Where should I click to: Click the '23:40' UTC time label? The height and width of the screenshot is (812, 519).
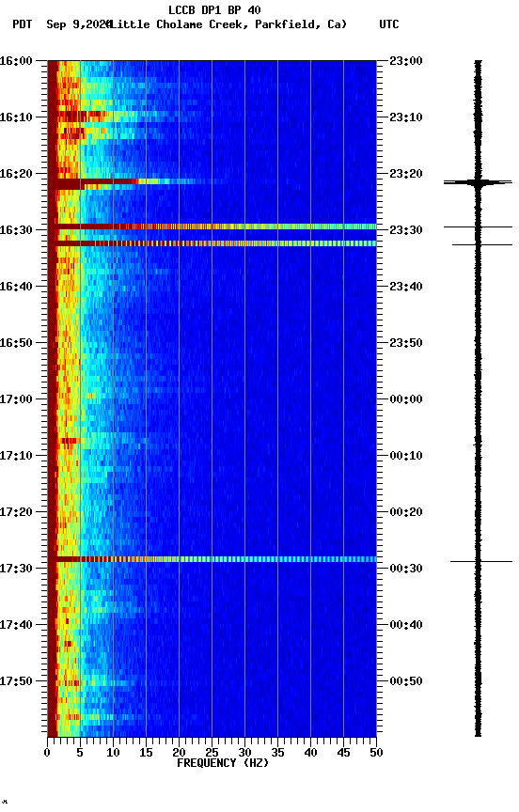pyautogui.click(x=406, y=287)
